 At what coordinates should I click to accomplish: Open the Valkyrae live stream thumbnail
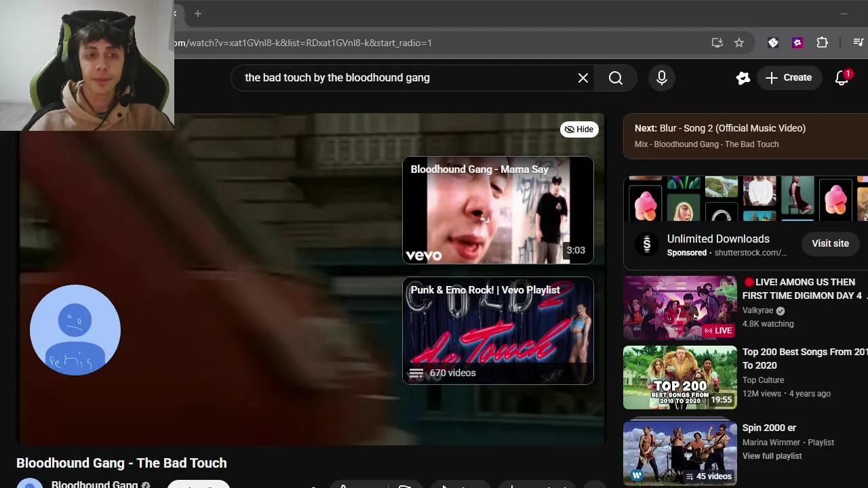tap(679, 308)
